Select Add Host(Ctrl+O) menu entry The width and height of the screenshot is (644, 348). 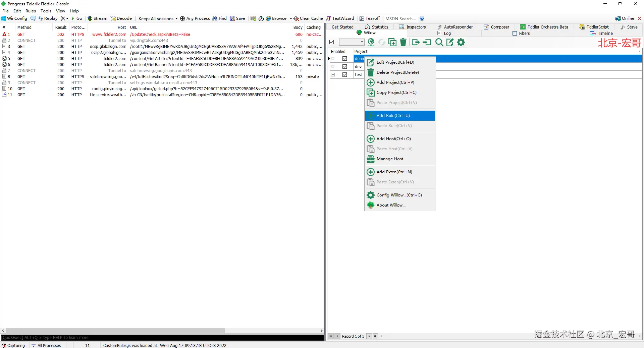pyautogui.click(x=400, y=139)
